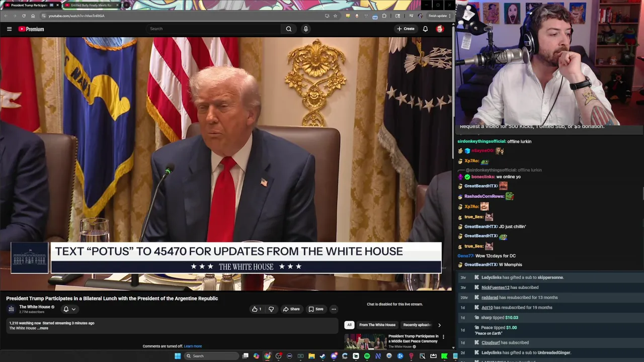
Task: Click the Learn more comments link
Action: tap(193, 346)
